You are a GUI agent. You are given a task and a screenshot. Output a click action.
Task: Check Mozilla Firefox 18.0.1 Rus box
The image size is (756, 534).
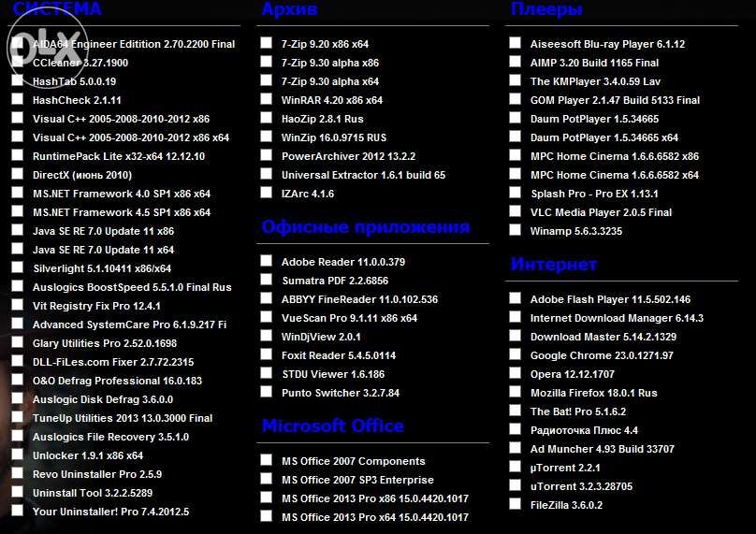(x=515, y=392)
